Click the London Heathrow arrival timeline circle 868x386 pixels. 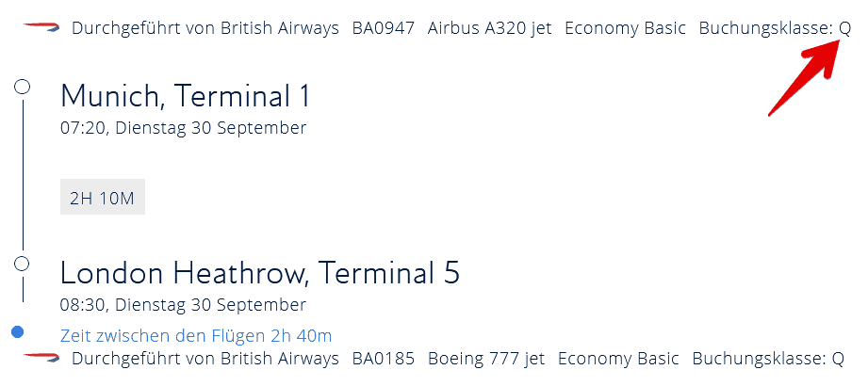coord(23,264)
